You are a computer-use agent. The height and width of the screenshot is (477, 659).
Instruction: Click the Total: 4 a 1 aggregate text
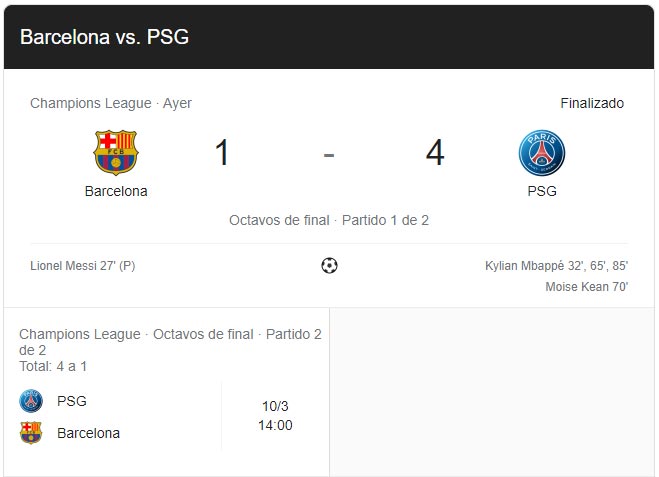click(53, 366)
